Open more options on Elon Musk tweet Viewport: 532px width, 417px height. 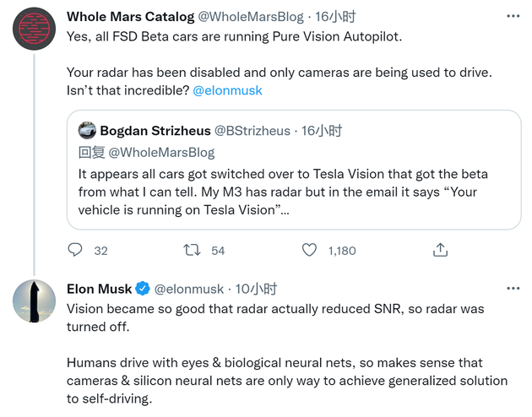[x=513, y=289]
